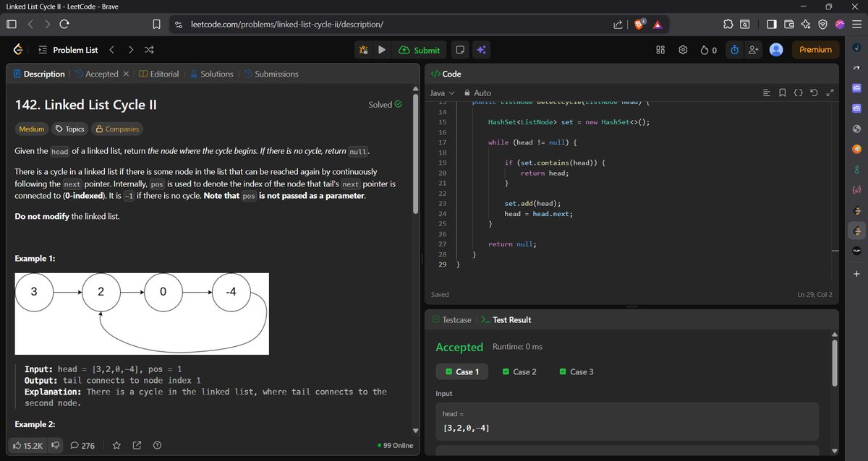Viewport: 868px width, 461px height.
Task: Toggle the Auto lock setting
Action: click(477, 92)
